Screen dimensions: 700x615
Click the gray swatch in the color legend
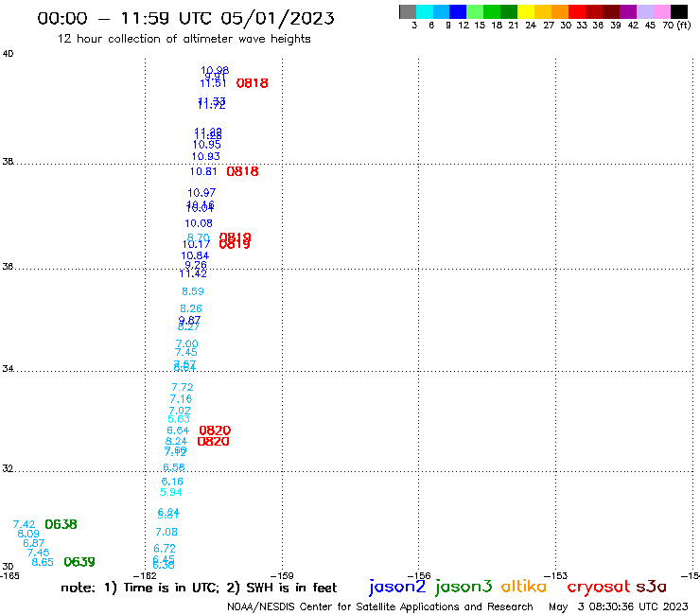point(408,11)
